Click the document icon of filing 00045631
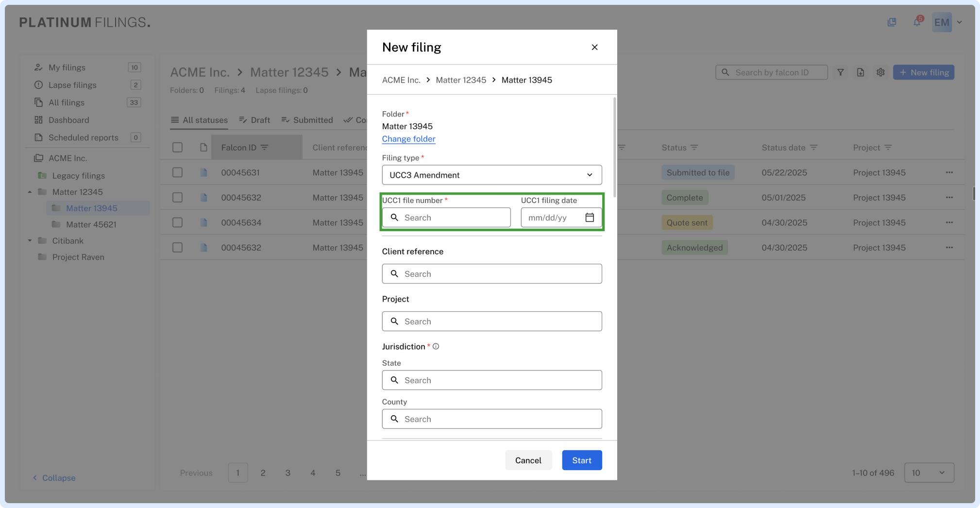This screenshot has height=508, width=980. point(204,172)
